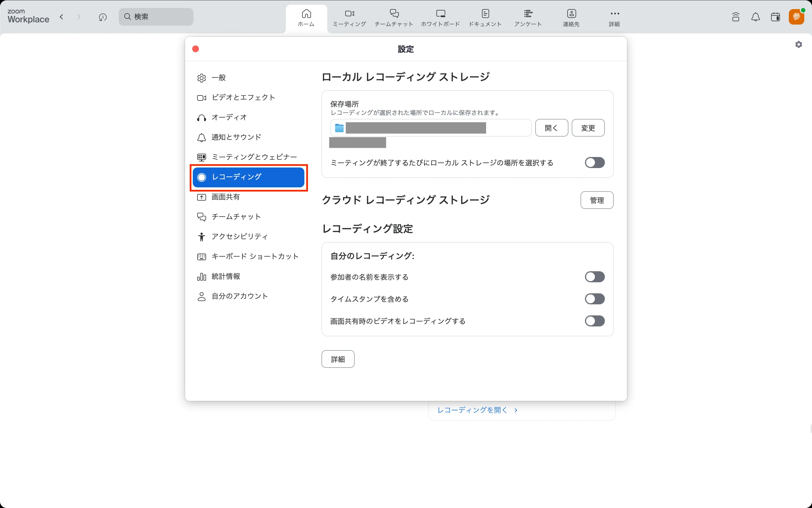Select オーディオ in settings sidebar
Viewport: 812px width, 508px height.
pyautogui.click(x=229, y=117)
